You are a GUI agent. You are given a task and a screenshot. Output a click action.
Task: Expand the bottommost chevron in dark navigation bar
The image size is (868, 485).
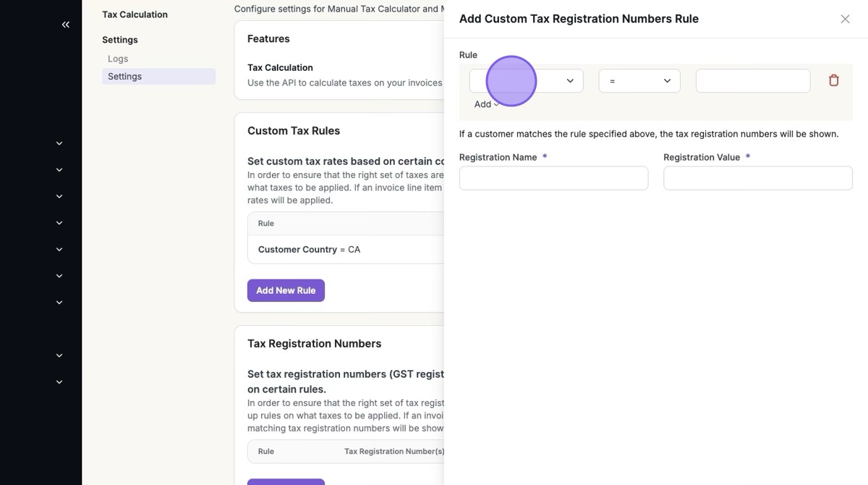point(59,382)
